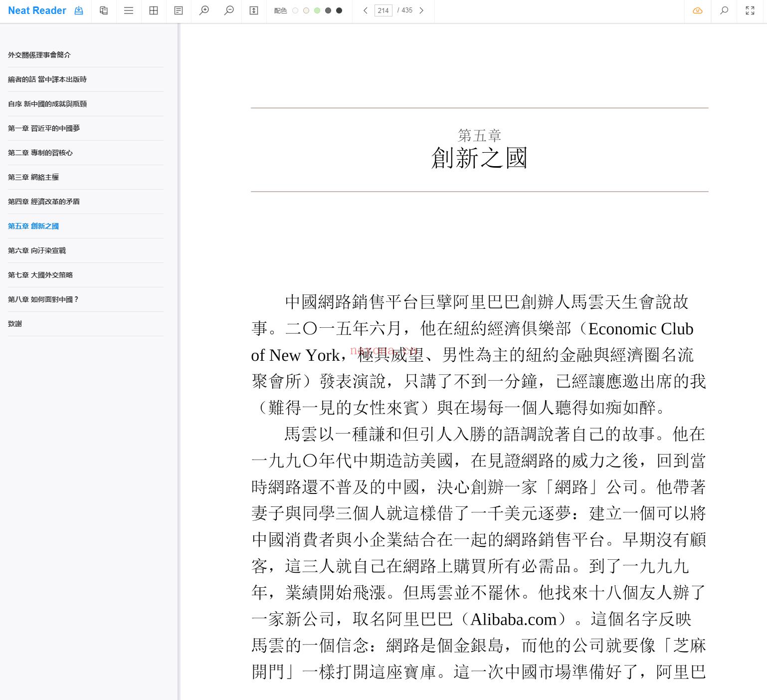Open the search magnifier icon
Image resolution: width=767 pixels, height=700 pixels.
click(x=724, y=10)
